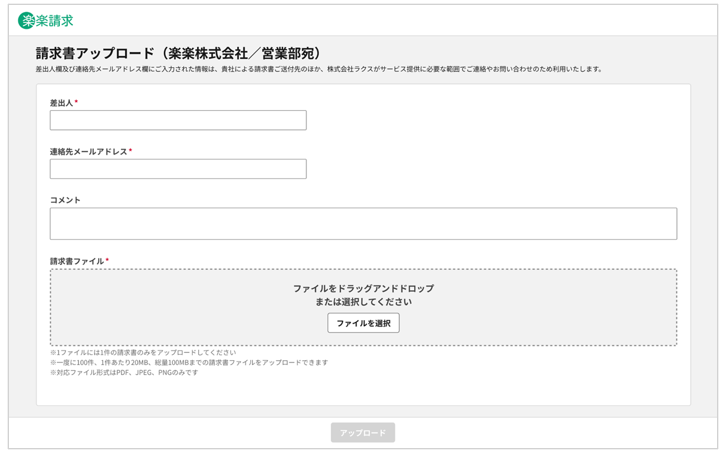Click the 請求書アップロード page heading

click(x=180, y=53)
